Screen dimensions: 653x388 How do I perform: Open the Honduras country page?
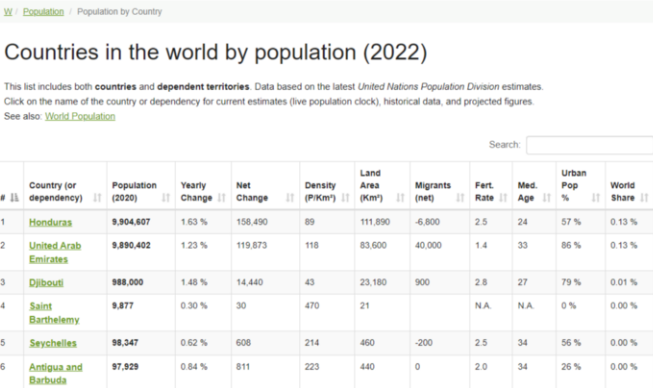pyautogui.click(x=50, y=222)
